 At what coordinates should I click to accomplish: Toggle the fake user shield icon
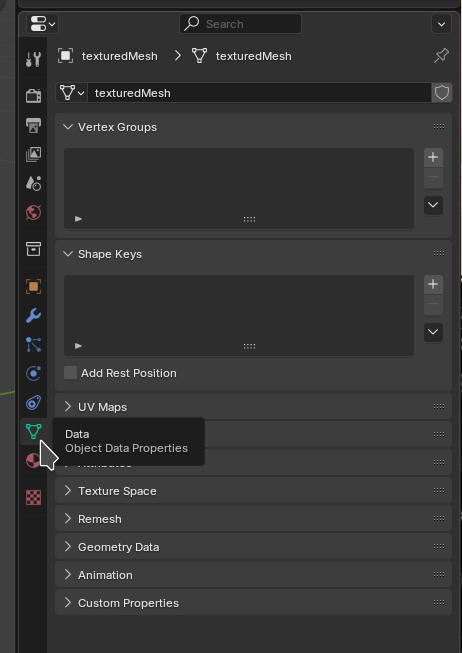point(442,92)
